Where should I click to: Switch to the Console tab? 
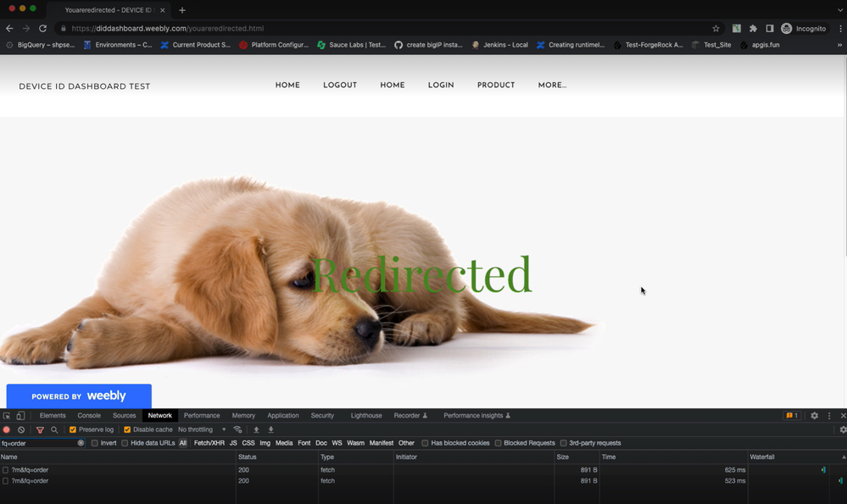(x=89, y=416)
